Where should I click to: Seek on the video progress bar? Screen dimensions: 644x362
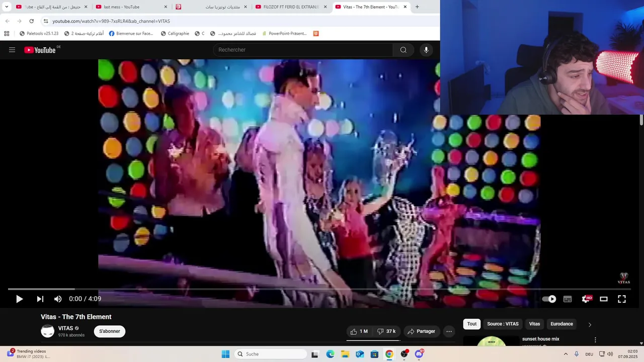click(319, 289)
